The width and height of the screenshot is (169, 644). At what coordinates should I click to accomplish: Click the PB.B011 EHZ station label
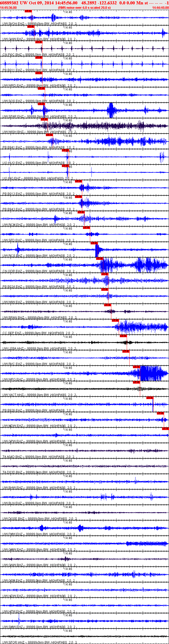12,70
